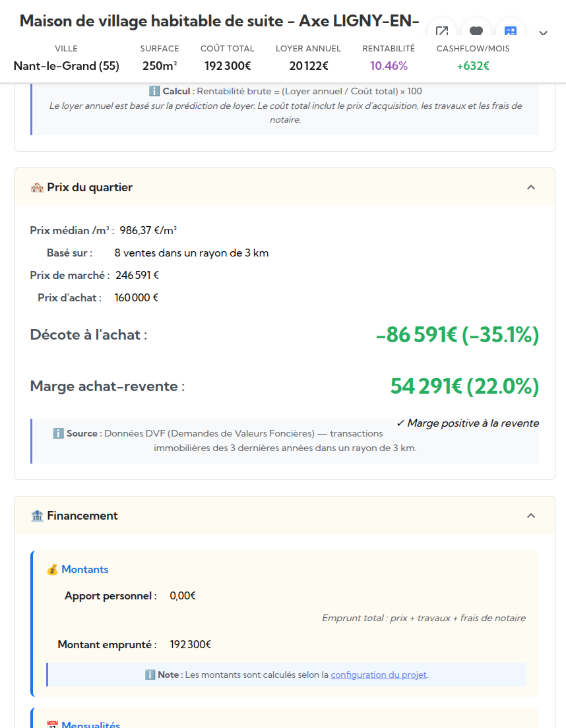Open the blue calculator icon
Viewport: 566px width, 728px height.
[510, 31]
